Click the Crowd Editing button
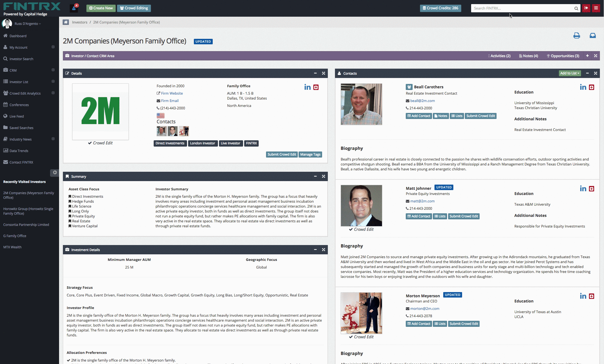604x364 pixels. tap(134, 8)
